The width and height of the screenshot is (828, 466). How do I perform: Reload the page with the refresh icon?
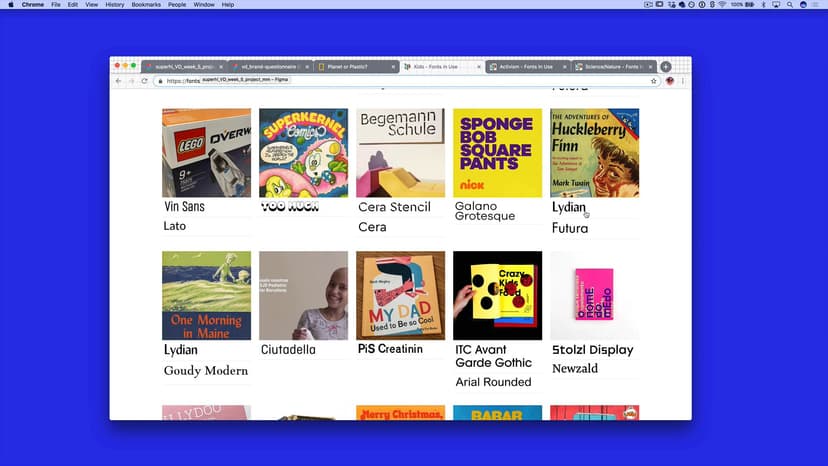click(144, 81)
